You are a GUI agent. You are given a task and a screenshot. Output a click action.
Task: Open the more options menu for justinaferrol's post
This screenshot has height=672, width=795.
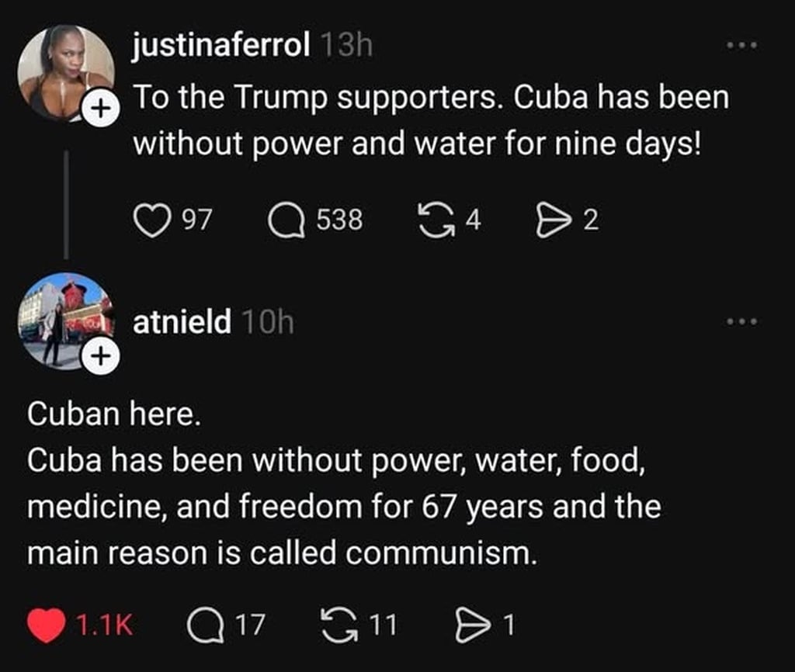click(740, 46)
